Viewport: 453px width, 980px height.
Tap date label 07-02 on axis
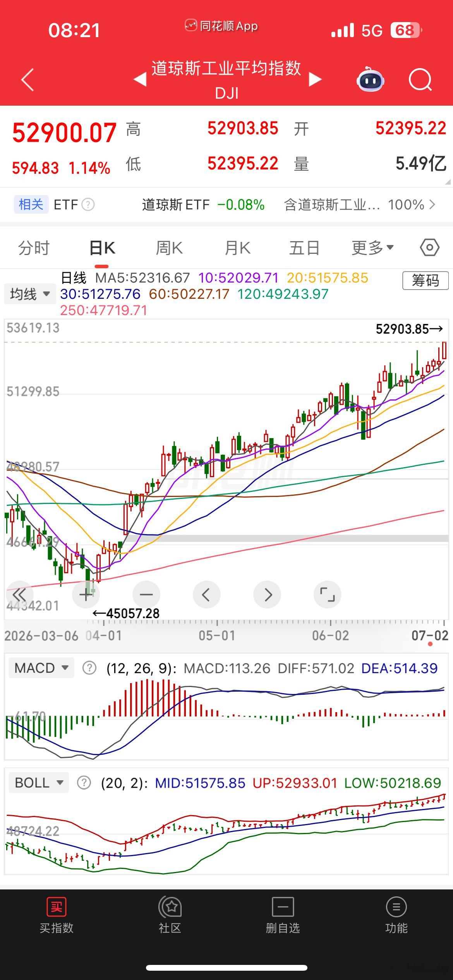pyautogui.click(x=430, y=635)
